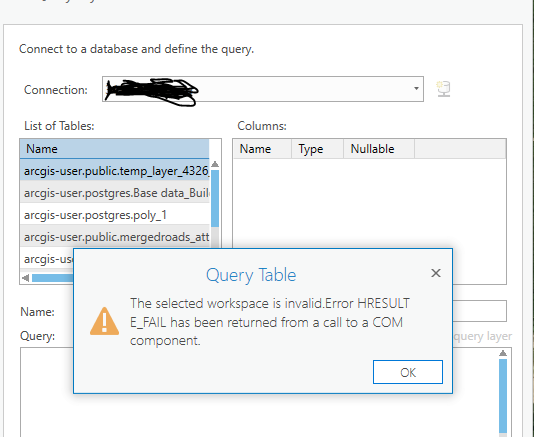Viewport: 534px width, 437px height.
Task: Open the Connection dropdown arrow
Action: tap(416, 89)
